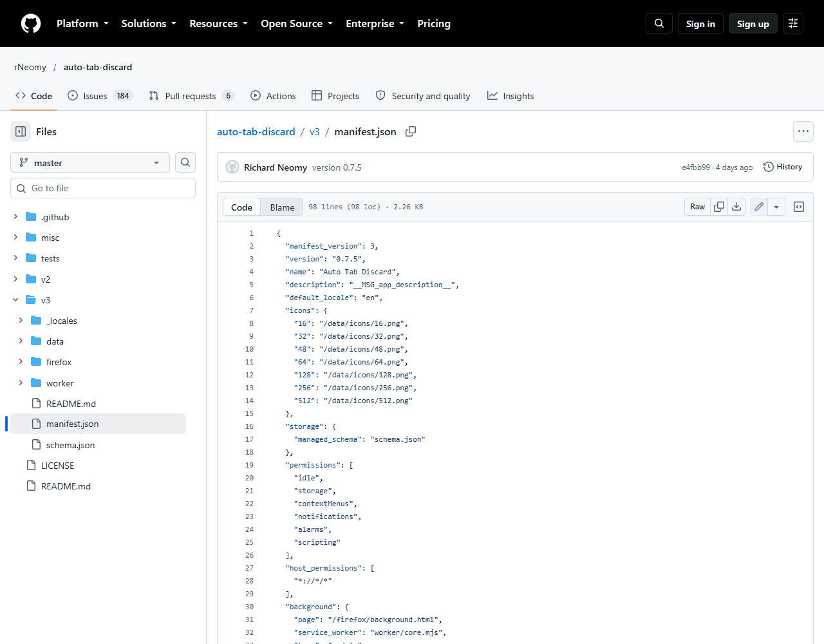Open the Projects tab
The height and width of the screenshot is (644, 824).
(335, 96)
